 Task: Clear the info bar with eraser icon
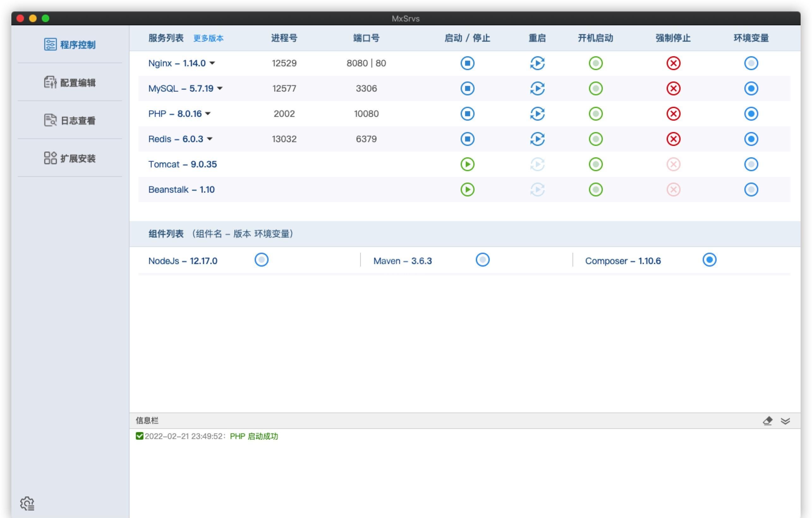[768, 421]
